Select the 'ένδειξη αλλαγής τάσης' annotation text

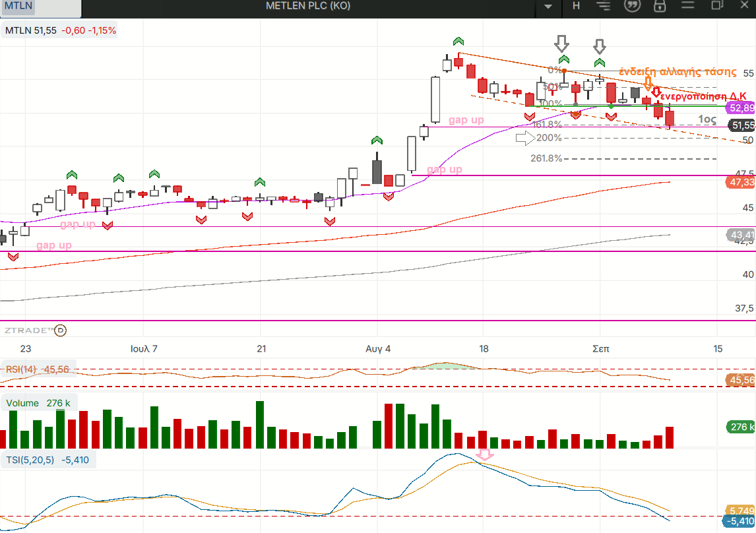tap(677, 72)
